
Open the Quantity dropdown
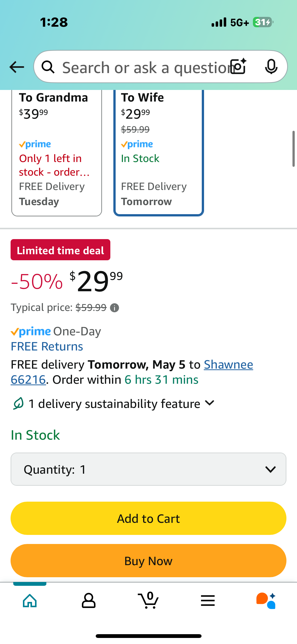coord(148,469)
